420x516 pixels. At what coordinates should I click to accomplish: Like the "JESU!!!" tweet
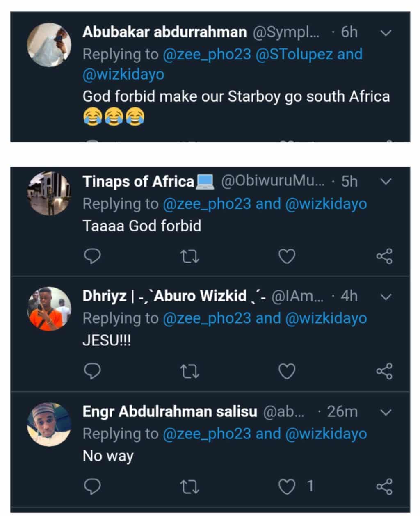coord(287,371)
